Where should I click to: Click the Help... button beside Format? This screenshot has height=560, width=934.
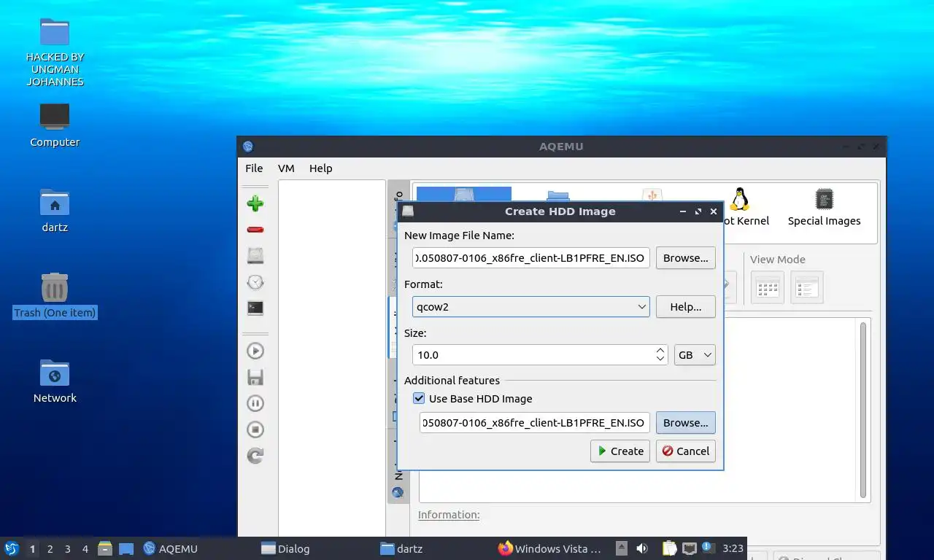[685, 307]
